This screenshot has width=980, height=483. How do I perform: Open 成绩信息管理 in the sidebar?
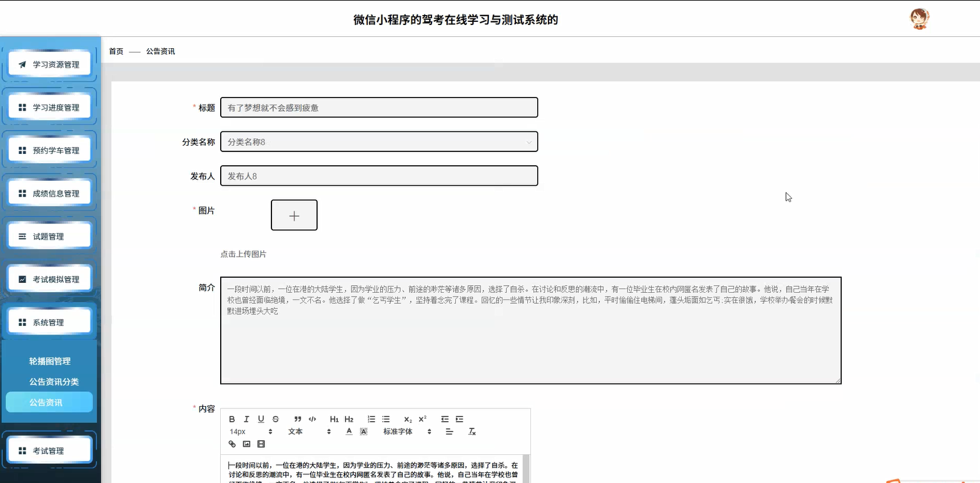click(x=49, y=193)
